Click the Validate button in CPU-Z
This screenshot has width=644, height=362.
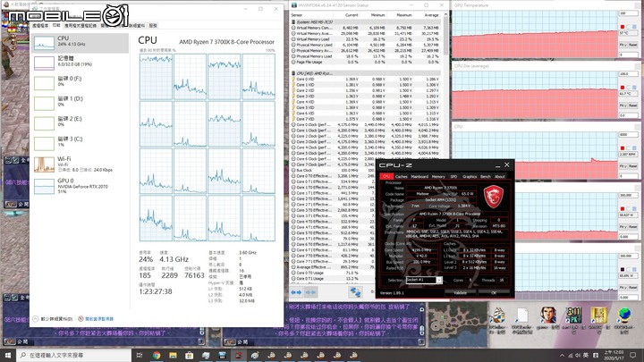pyautogui.click(x=460, y=292)
